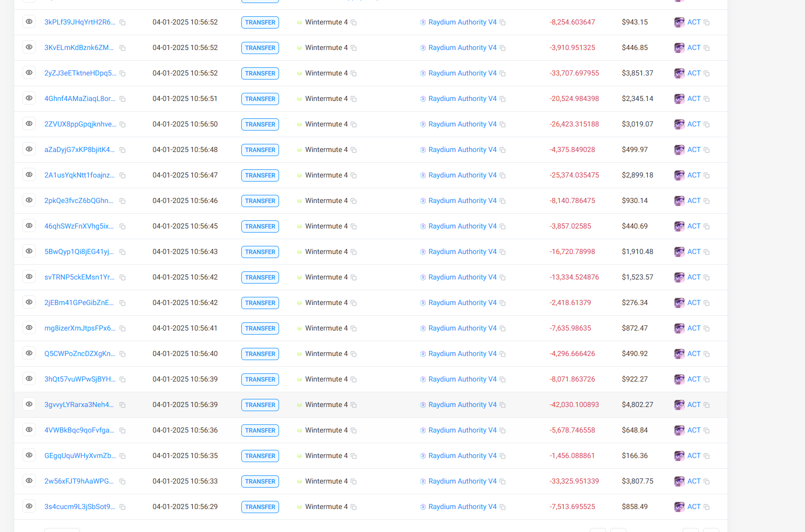Click TRANSFER badge in the 10:56:45 row

pyautogui.click(x=260, y=226)
